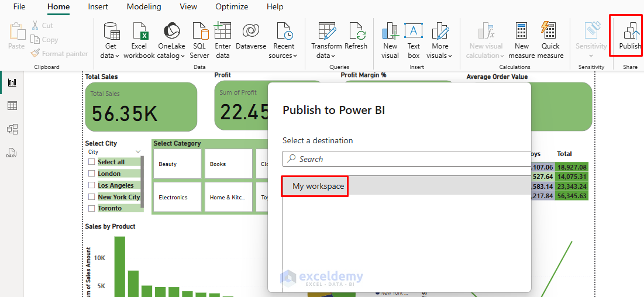Open the Optimize tab
Image resolution: width=644 pixels, height=297 pixels.
tap(232, 7)
